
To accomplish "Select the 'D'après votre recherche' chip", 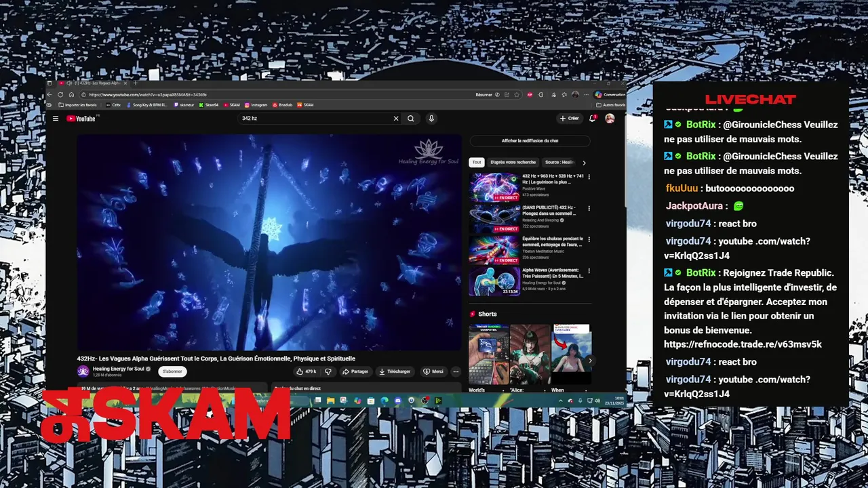I will [x=513, y=163].
